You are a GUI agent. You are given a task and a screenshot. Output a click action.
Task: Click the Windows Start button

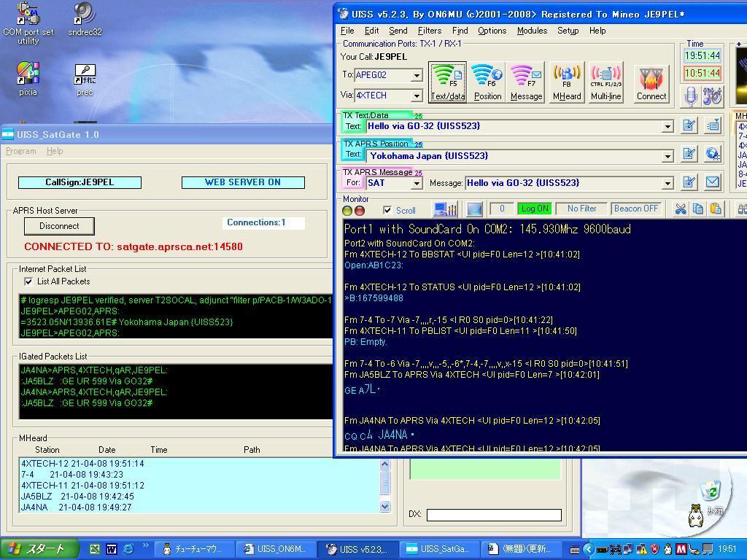pyautogui.click(x=39, y=549)
